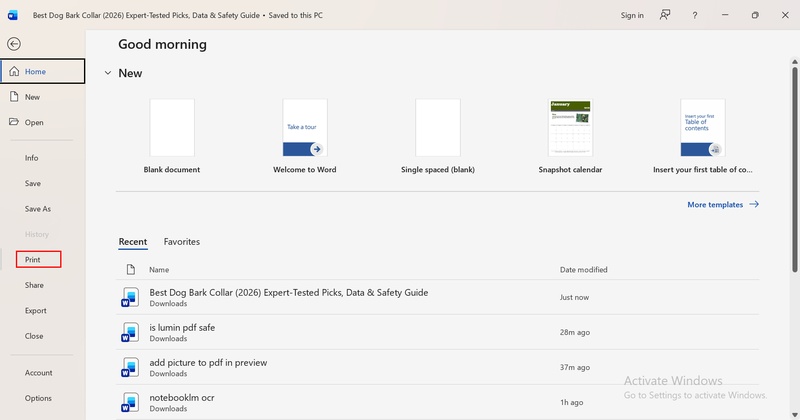Click the vertical scrollbar thumb
This screenshot has width=800, height=420.
pos(794,169)
